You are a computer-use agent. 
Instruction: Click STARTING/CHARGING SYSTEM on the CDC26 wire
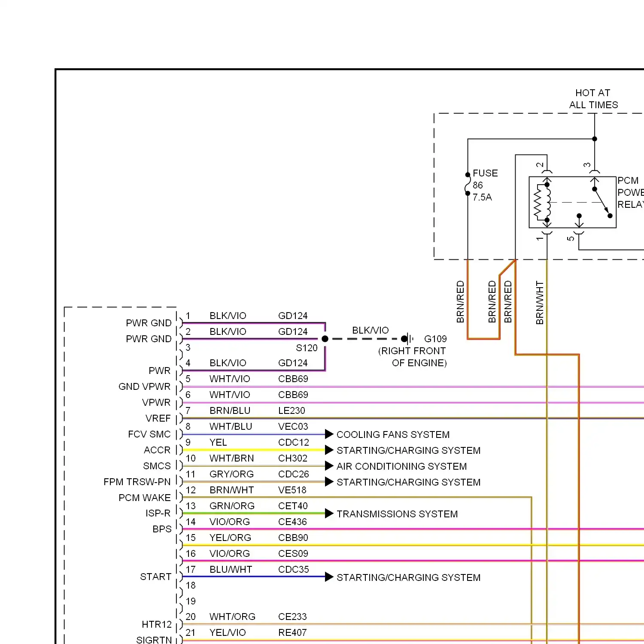408,482
